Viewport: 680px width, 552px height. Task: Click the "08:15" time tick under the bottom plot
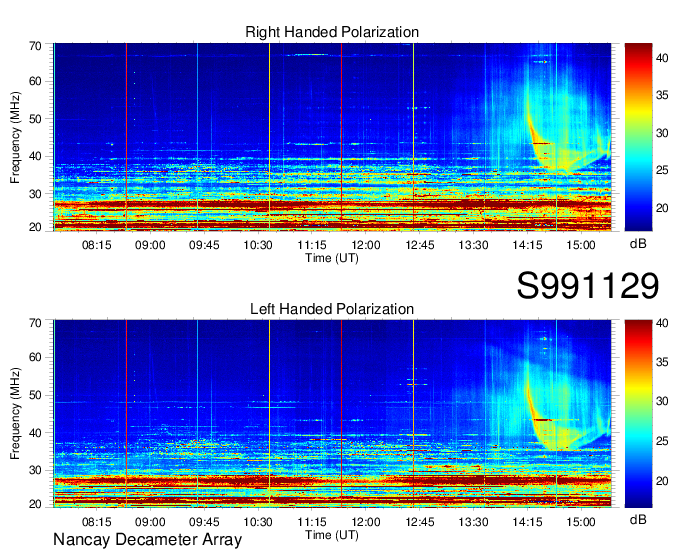(x=96, y=522)
